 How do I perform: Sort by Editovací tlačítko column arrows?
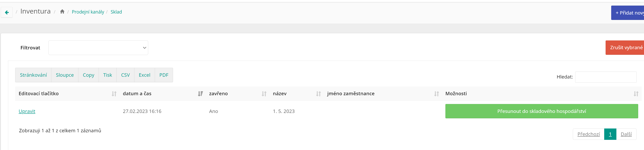pyautogui.click(x=114, y=94)
